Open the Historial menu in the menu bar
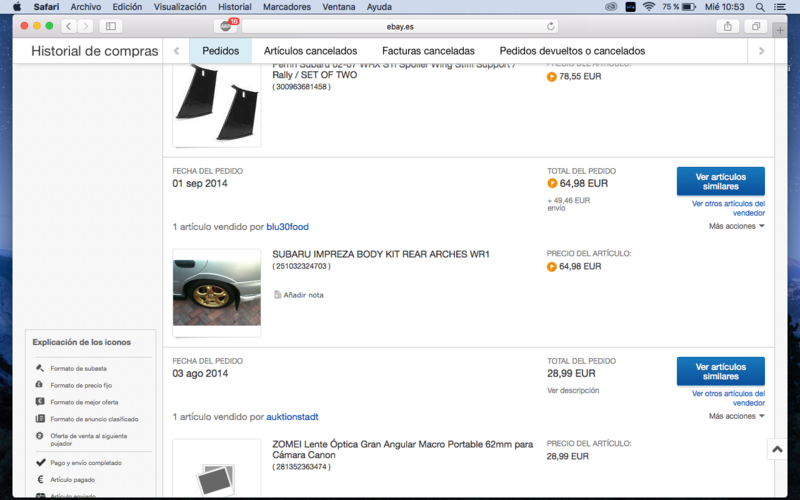The width and height of the screenshot is (800, 500). click(235, 7)
